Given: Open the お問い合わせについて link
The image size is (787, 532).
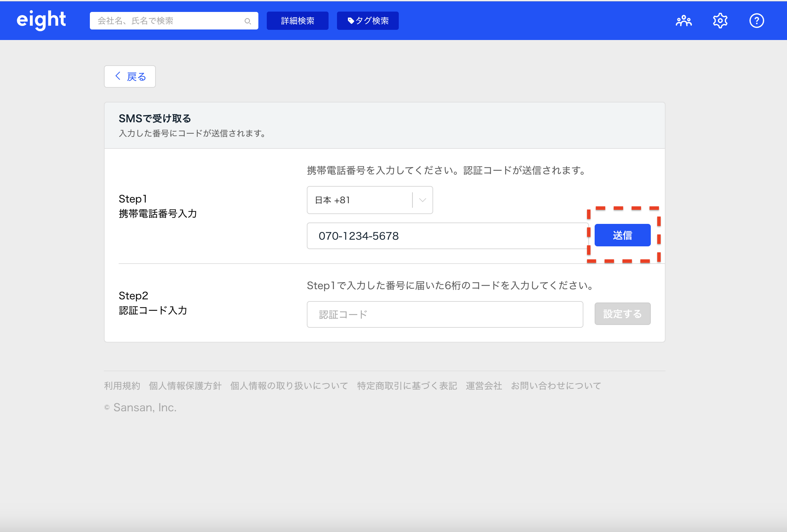Looking at the screenshot, I should (556, 386).
